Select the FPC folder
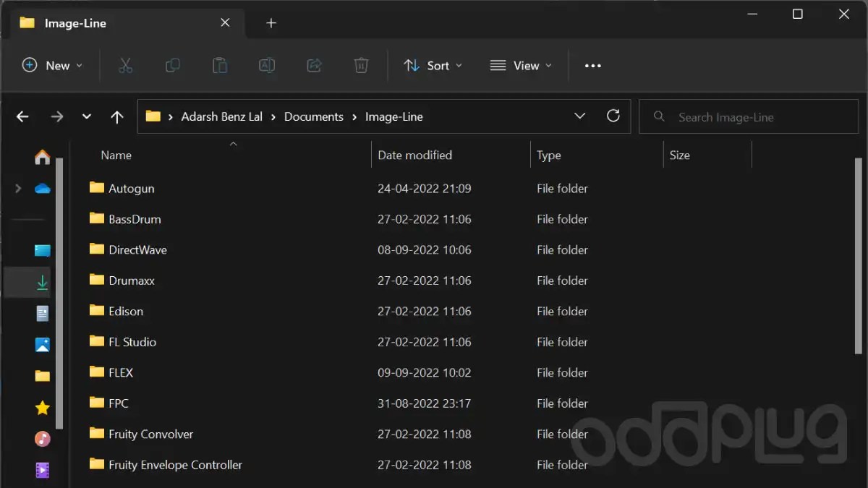Image resolution: width=868 pixels, height=488 pixels. (x=119, y=403)
